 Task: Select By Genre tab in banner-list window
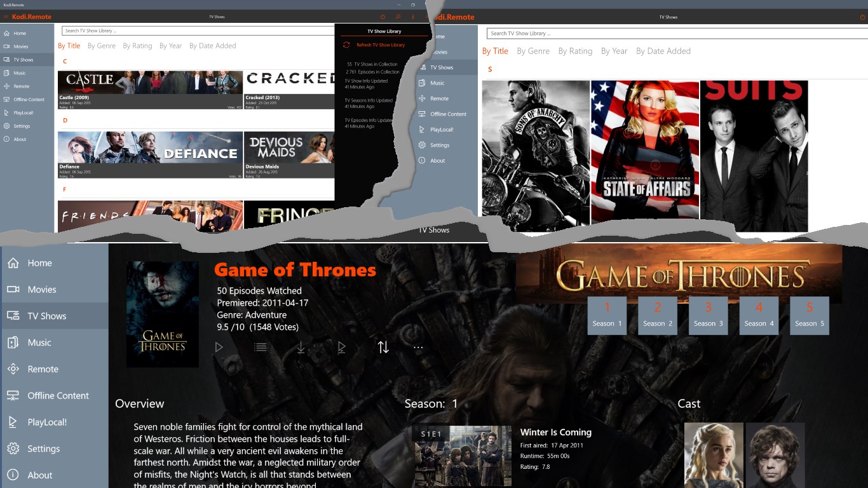coord(102,46)
